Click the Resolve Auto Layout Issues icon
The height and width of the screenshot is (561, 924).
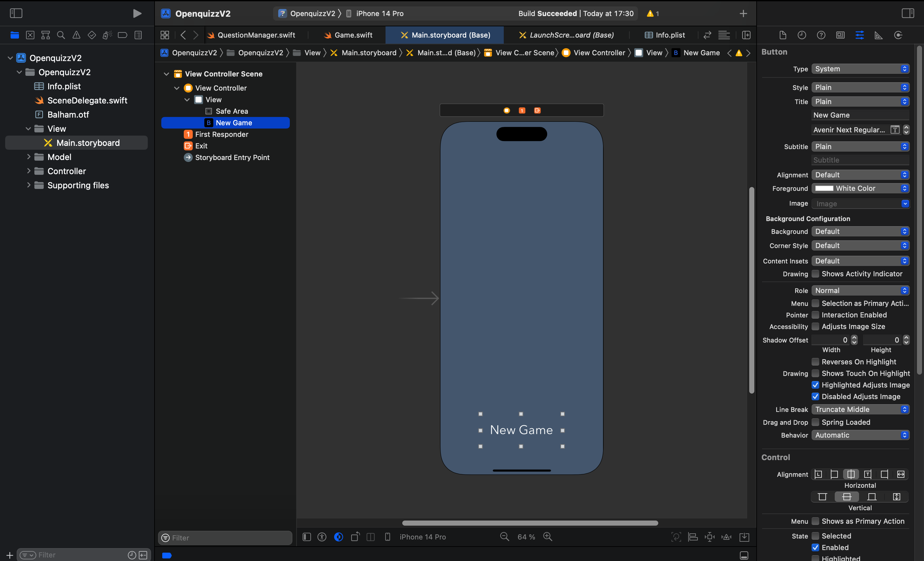pos(727,537)
